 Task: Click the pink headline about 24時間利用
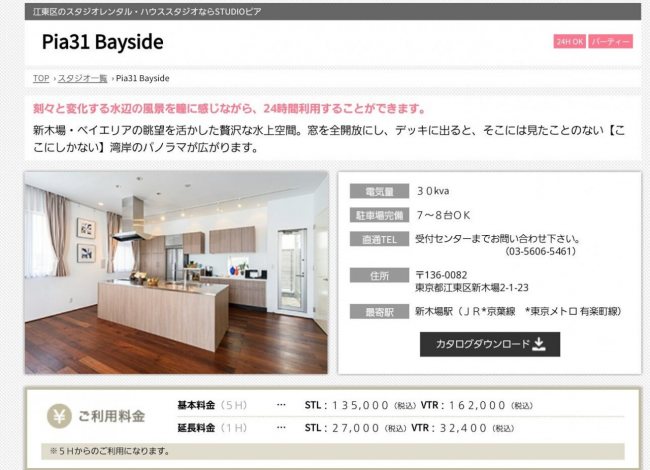click(x=230, y=109)
